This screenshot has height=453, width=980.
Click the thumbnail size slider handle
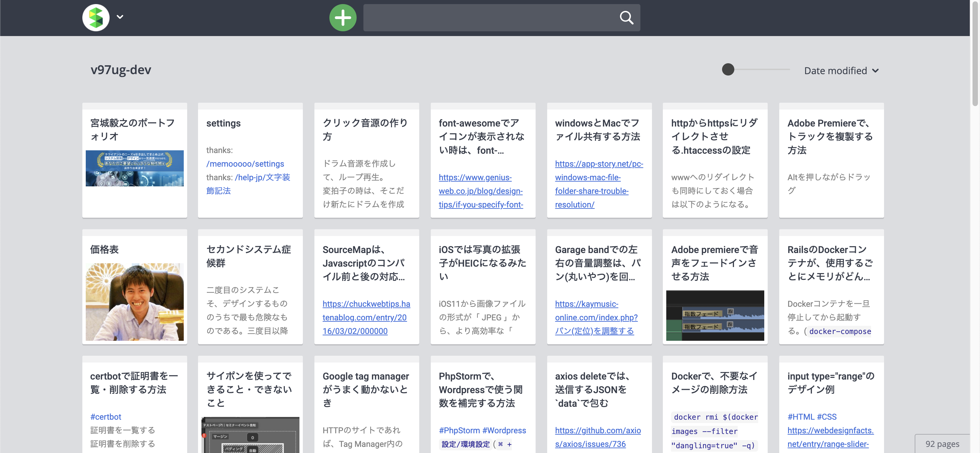pos(728,70)
